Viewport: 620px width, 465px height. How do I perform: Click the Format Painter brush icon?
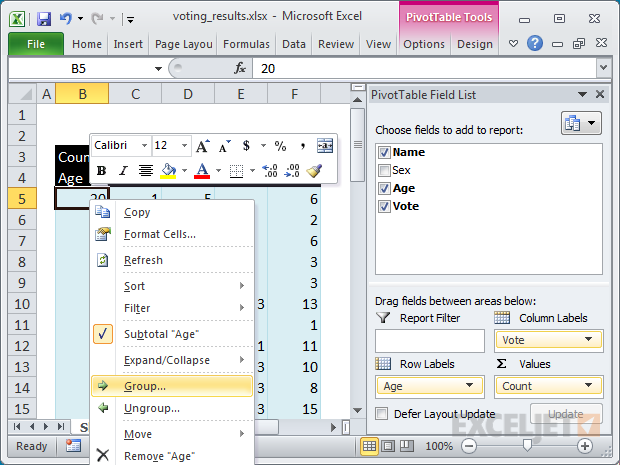[x=314, y=170]
